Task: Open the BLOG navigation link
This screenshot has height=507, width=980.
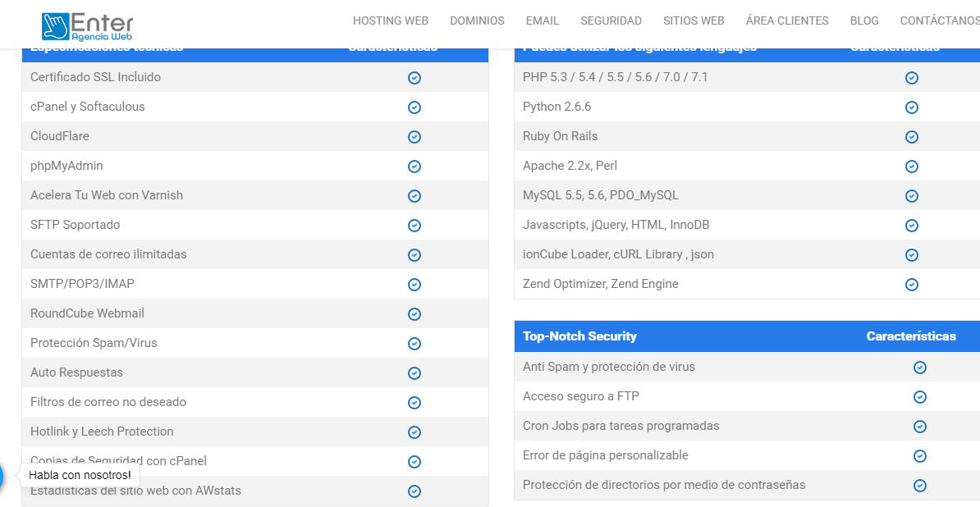Action: pos(864,21)
